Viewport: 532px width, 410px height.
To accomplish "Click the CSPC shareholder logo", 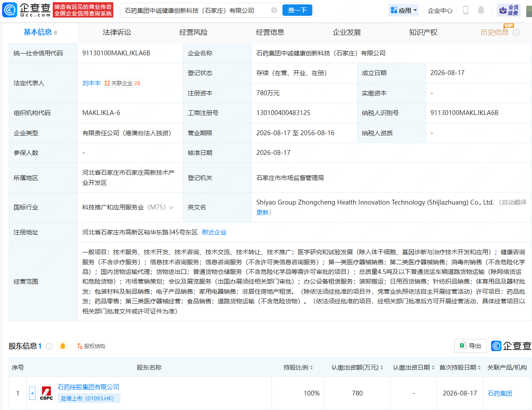I will (47, 393).
